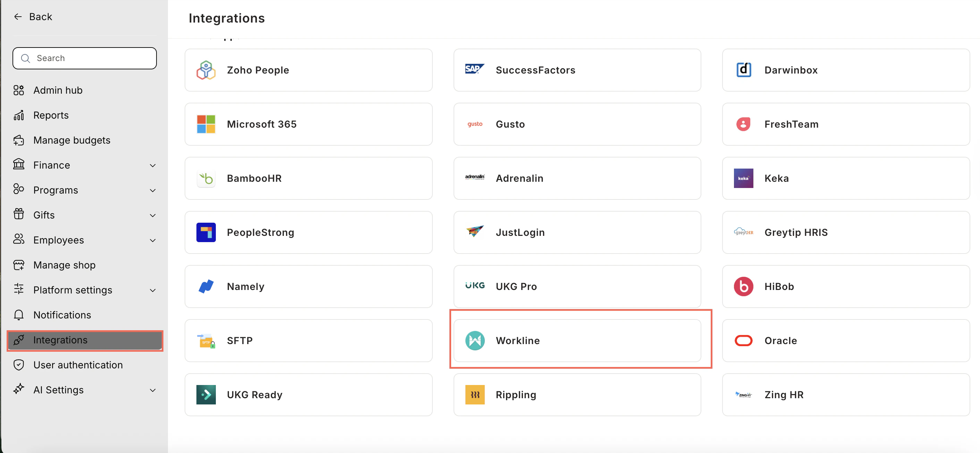980x453 pixels.
Task: Click the Notifications bell icon
Action: (19, 315)
